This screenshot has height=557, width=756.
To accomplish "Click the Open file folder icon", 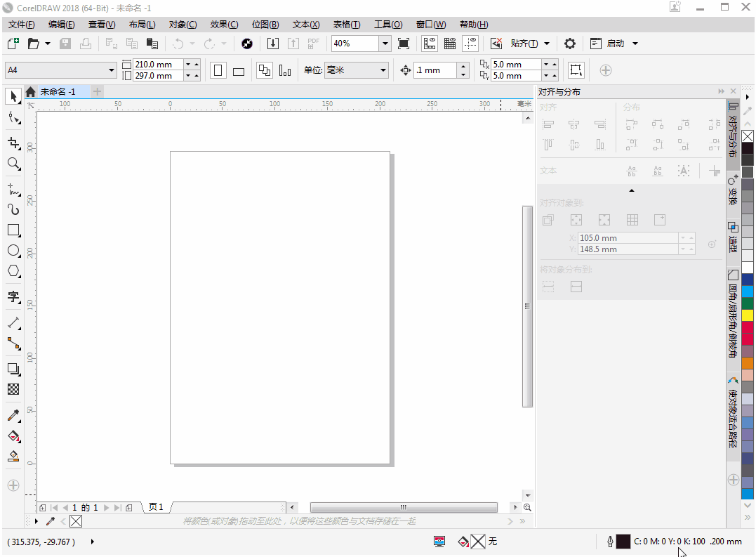I will click(x=33, y=44).
